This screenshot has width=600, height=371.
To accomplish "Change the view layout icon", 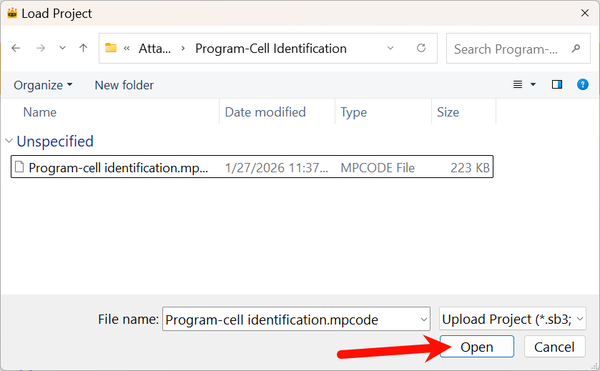I will click(517, 85).
